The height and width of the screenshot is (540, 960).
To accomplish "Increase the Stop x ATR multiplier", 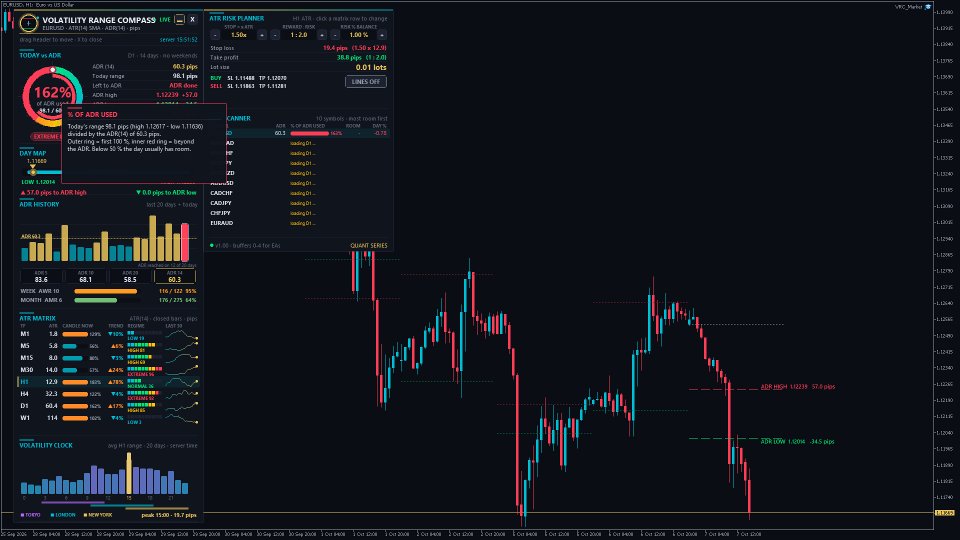I will [262, 35].
